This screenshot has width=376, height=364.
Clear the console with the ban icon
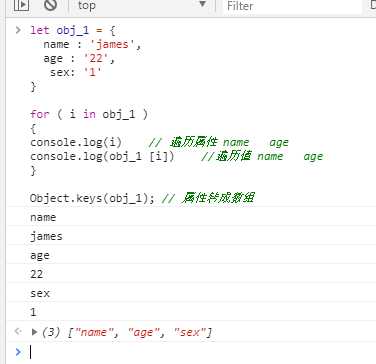click(50, 5)
